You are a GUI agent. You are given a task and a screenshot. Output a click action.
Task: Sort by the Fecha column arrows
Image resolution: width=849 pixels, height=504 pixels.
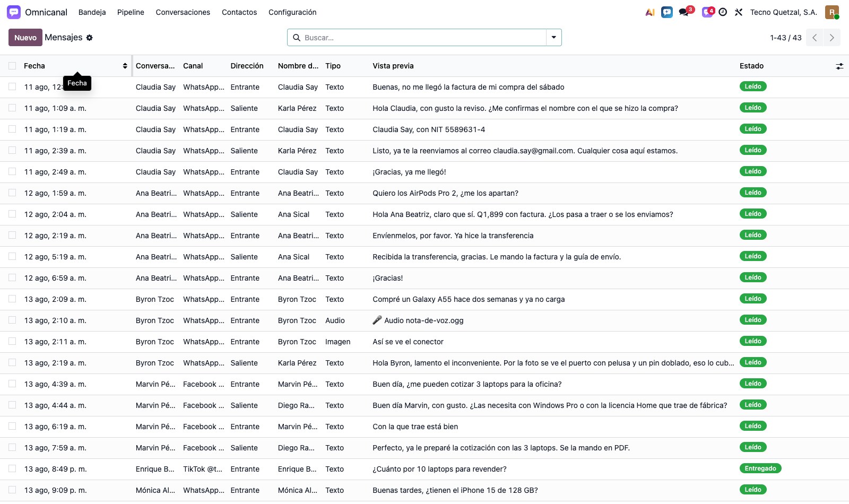pyautogui.click(x=125, y=66)
